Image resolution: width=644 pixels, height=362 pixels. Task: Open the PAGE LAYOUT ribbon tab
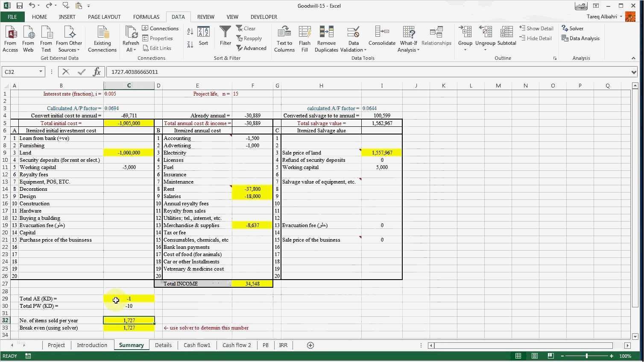pos(104,17)
